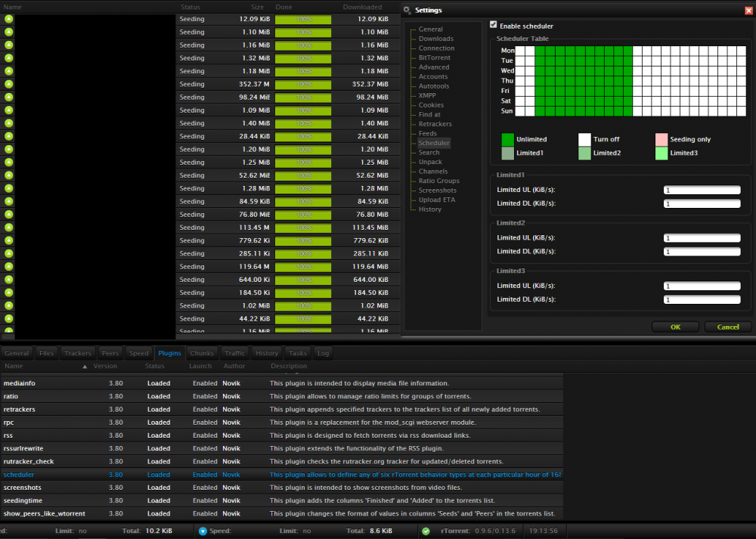Switch to the Trackers tab
756x539 pixels.
[78, 353]
